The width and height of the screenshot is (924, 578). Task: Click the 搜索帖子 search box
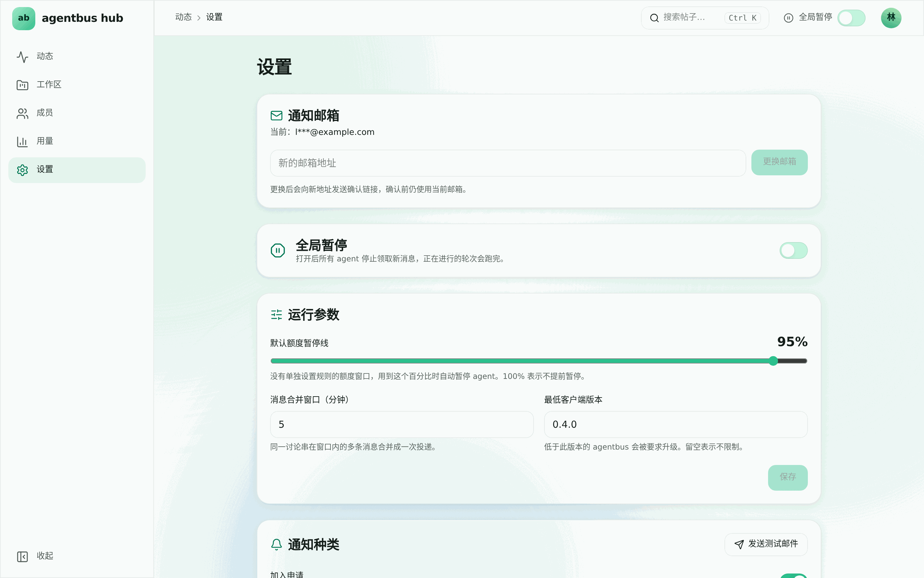point(705,18)
